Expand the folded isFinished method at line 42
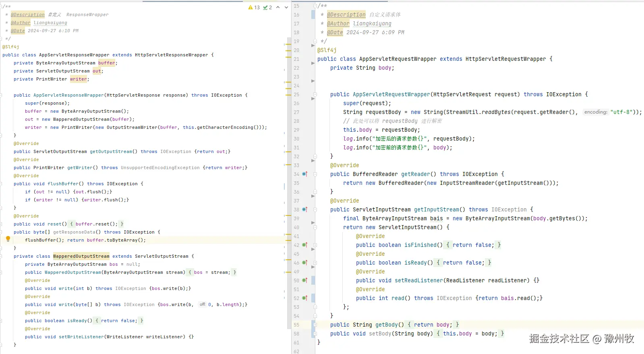644x354 pixels. 315,245
